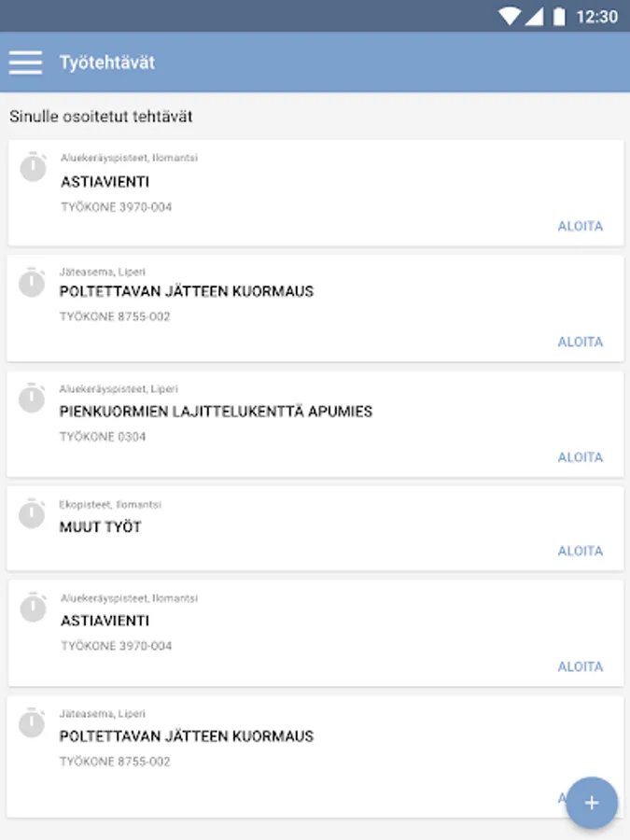
Task: Start the PIENKUORMIEN LAJITTELUKENTTÄ APUMIES task
Action: point(580,457)
